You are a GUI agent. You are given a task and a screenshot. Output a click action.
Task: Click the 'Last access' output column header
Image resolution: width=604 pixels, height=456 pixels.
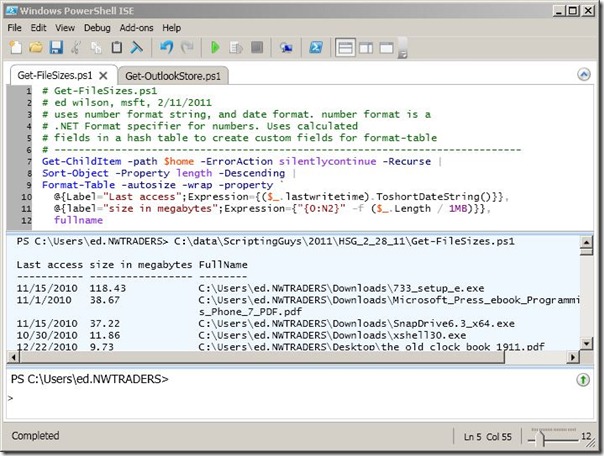(x=49, y=265)
